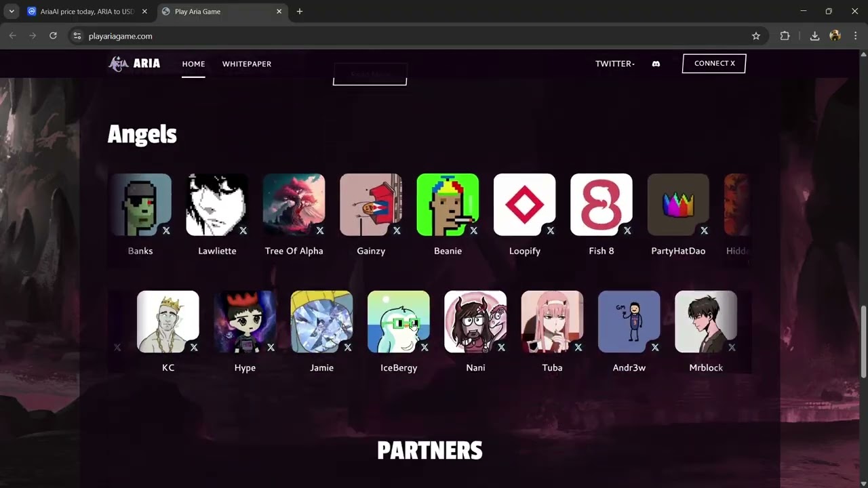Open the X link on Tuba card
868x488 pixels.
pyautogui.click(x=578, y=347)
